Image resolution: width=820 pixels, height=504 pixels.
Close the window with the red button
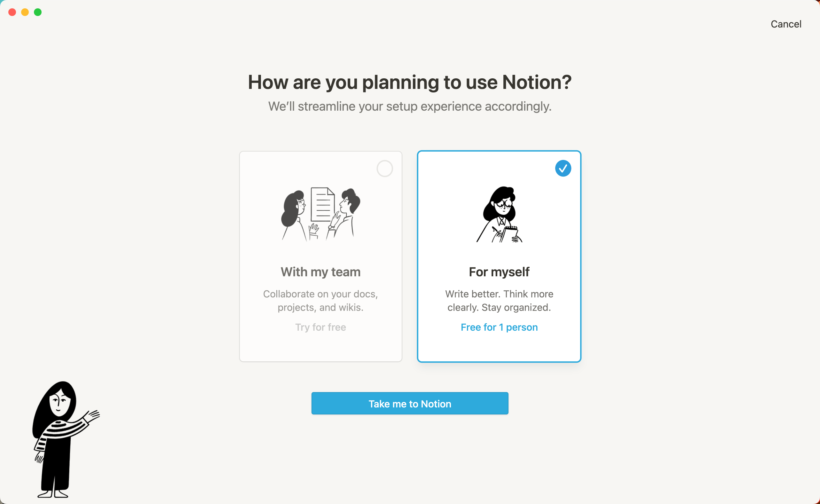coord(12,12)
